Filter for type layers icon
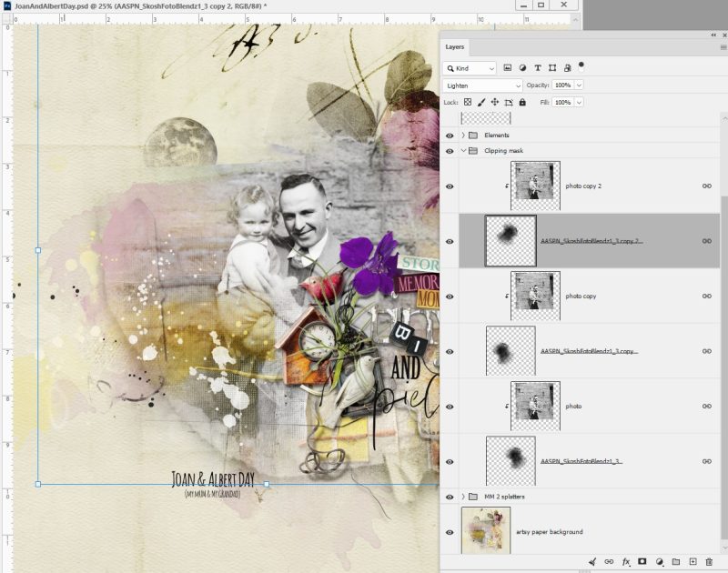728x573 pixels. pos(537,68)
